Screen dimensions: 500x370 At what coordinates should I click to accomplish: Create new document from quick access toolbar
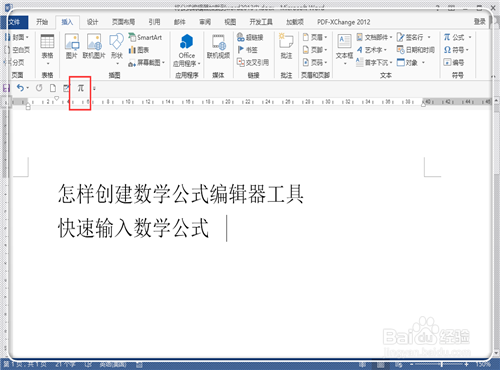coord(53,88)
